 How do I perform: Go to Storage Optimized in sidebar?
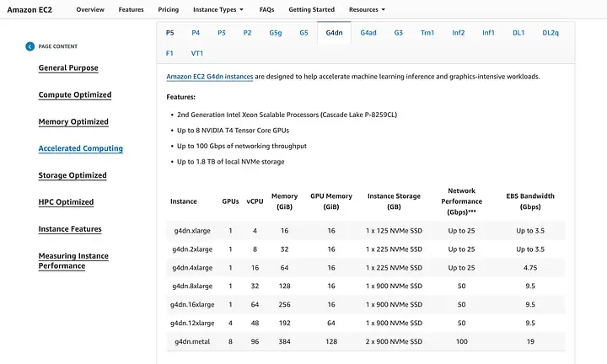(x=73, y=175)
